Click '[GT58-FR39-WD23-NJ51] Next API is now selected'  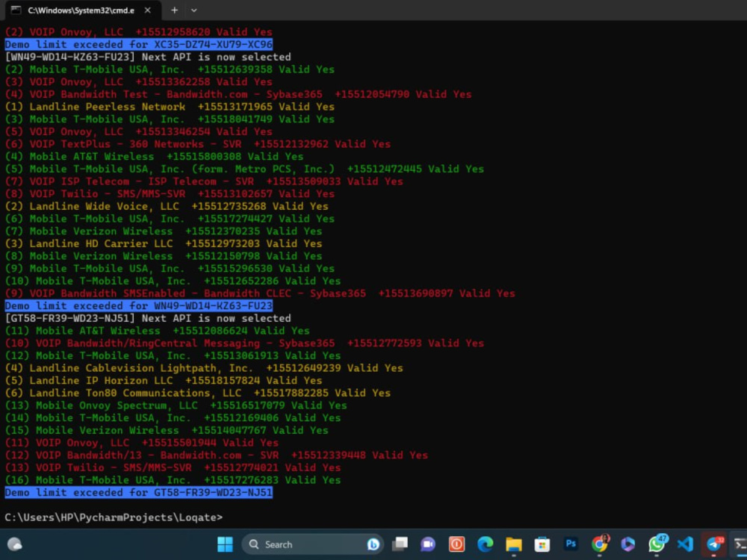click(148, 318)
